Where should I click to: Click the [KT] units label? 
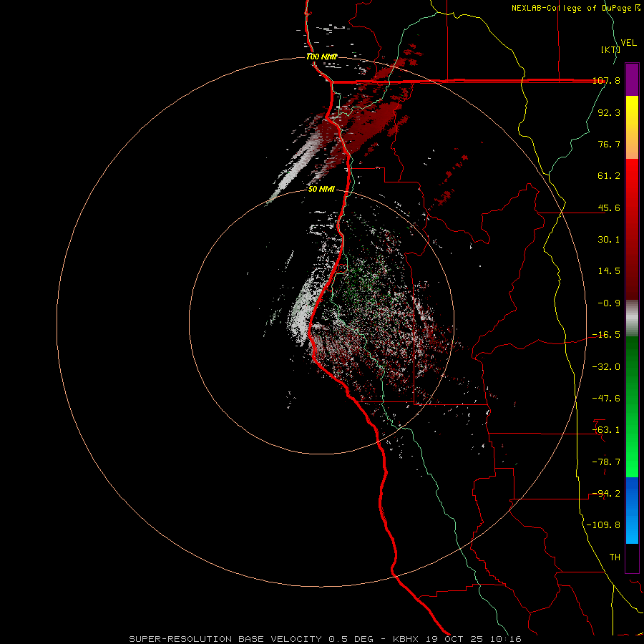[610, 49]
